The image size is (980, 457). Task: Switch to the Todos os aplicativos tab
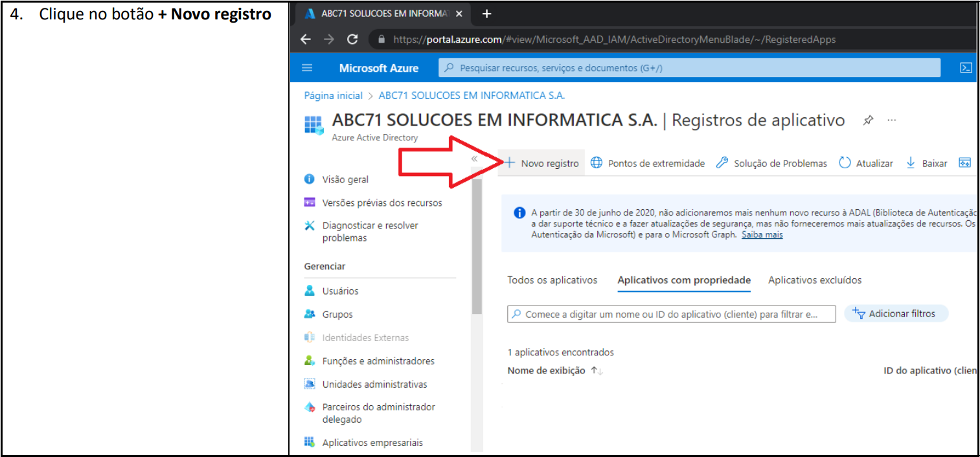point(553,280)
